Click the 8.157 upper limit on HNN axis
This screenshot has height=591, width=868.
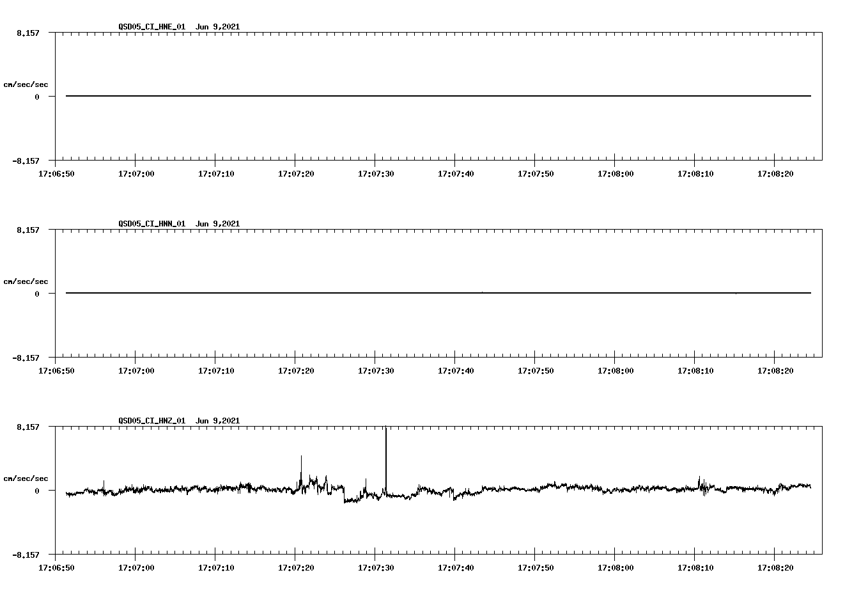(28, 230)
